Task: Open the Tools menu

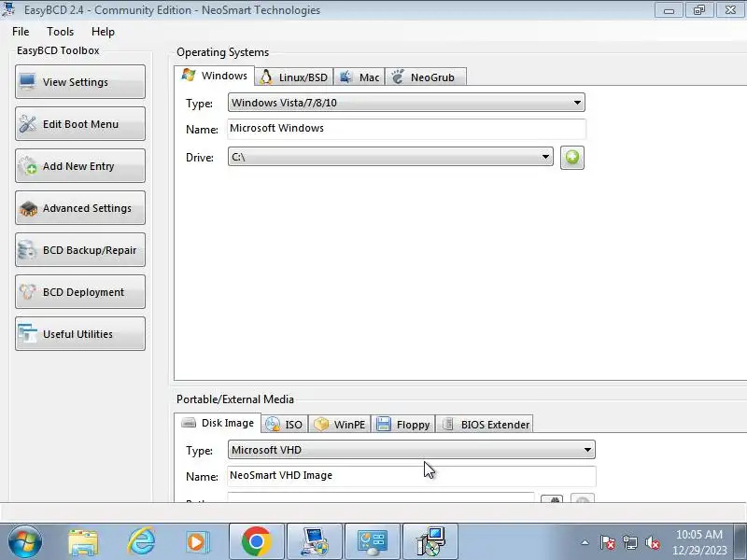Action: click(x=60, y=32)
